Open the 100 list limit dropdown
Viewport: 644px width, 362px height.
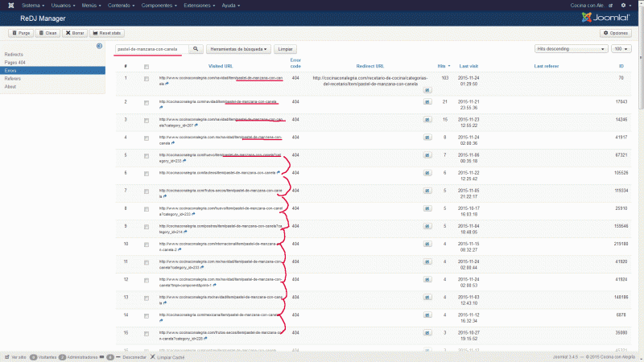tap(621, 49)
